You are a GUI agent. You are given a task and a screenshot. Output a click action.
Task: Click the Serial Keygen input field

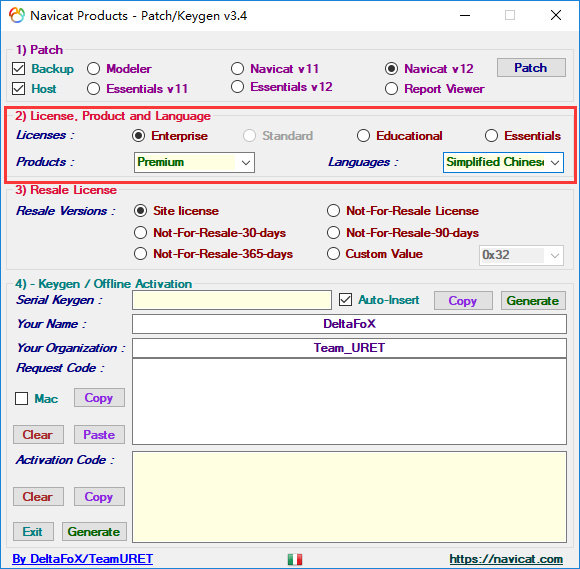coord(232,300)
